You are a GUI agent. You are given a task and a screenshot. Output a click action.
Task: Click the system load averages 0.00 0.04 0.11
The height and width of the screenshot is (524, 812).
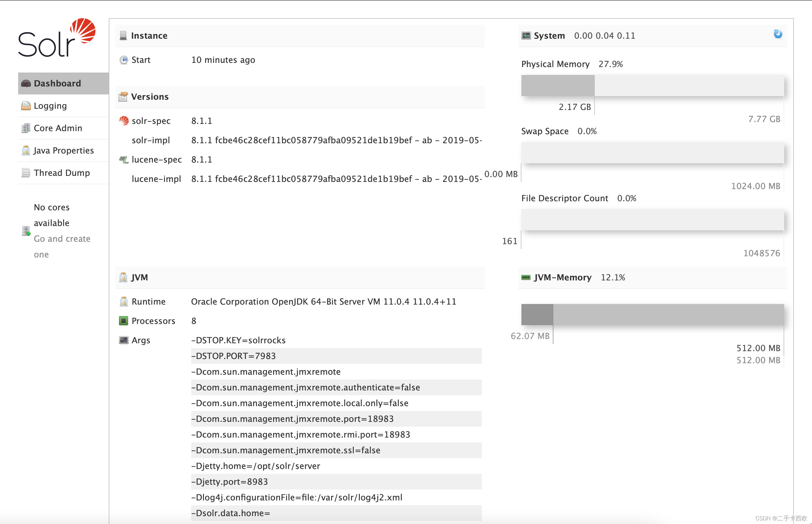pyautogui.click(x=604, y=35)
